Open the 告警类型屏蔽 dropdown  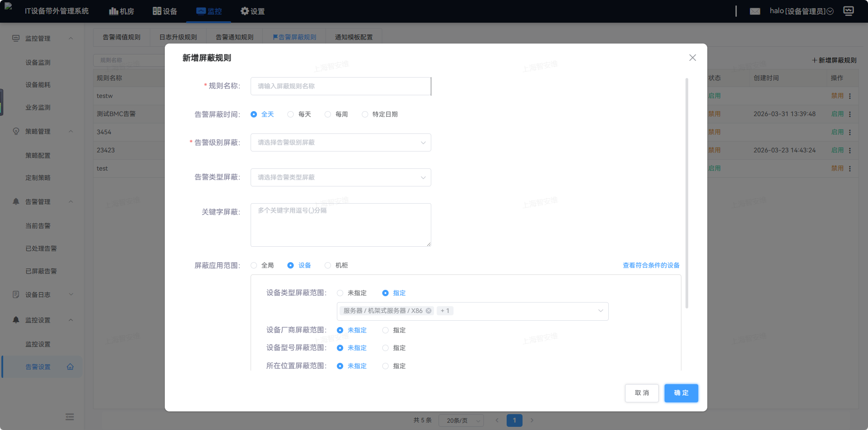(340, 177)
